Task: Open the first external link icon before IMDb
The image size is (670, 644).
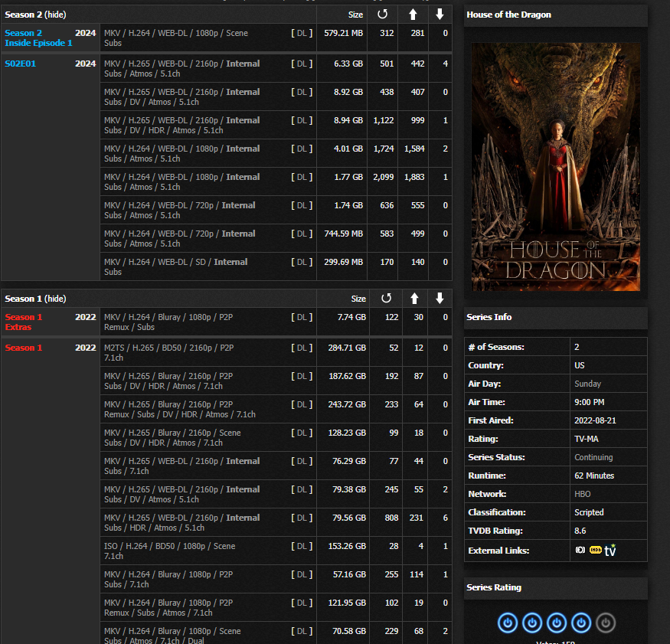Action: (x=580, y=550)
